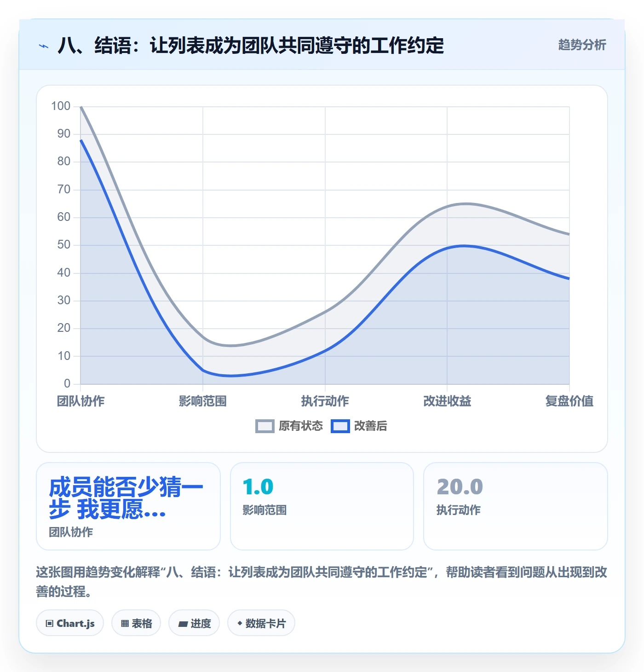Click the 20.0 value in the 执行动作 card

(460, 487)
